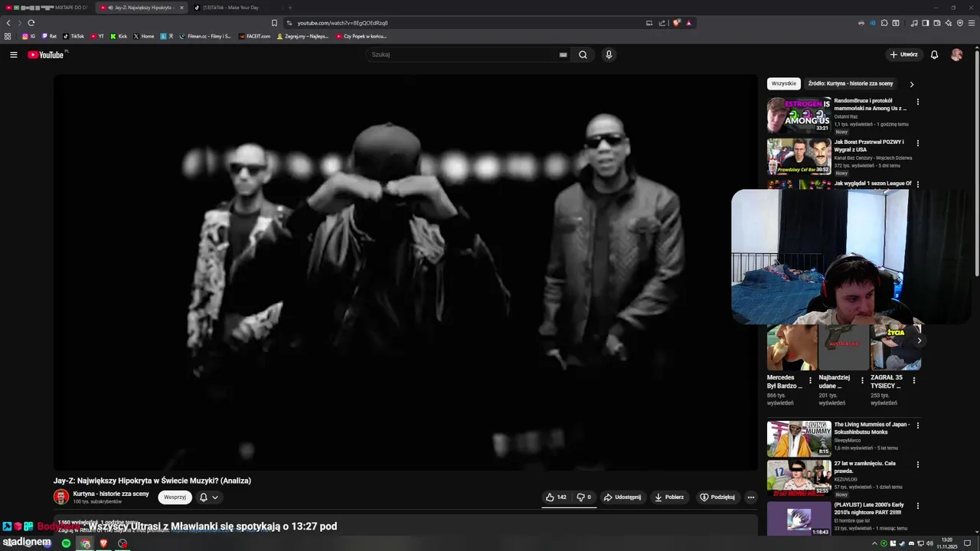Open options for ZAGRAŁ 35 TYSIĘCY short
The height and width of the screenshot is (551, 980).
pyautogui.click(x=914, y=380)
